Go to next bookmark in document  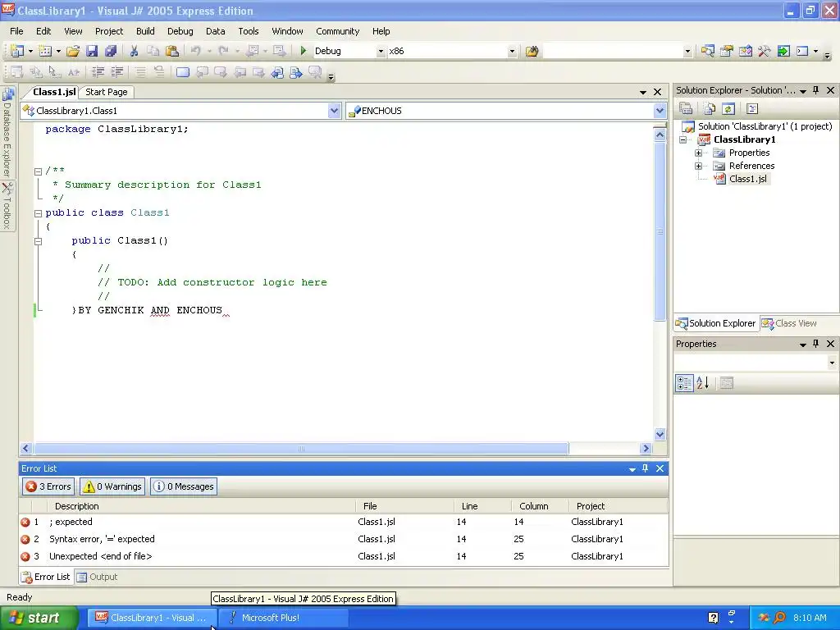tap(221, 72)
